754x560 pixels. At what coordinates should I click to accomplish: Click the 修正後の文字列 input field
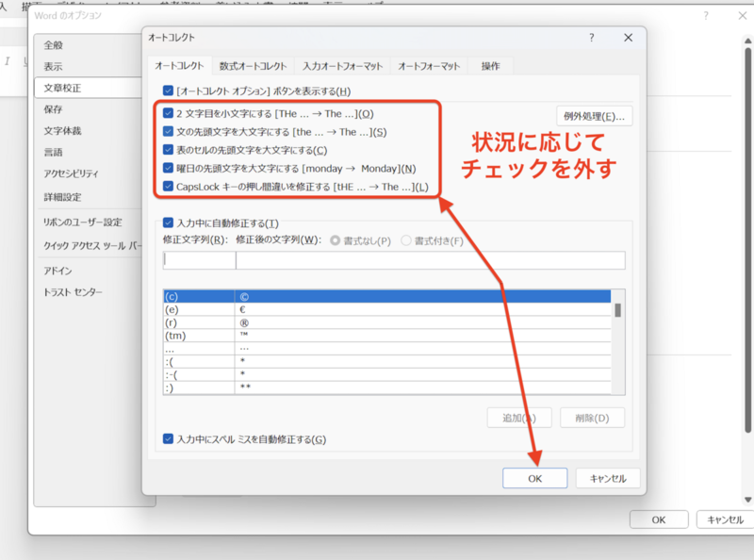pos(431,260)
